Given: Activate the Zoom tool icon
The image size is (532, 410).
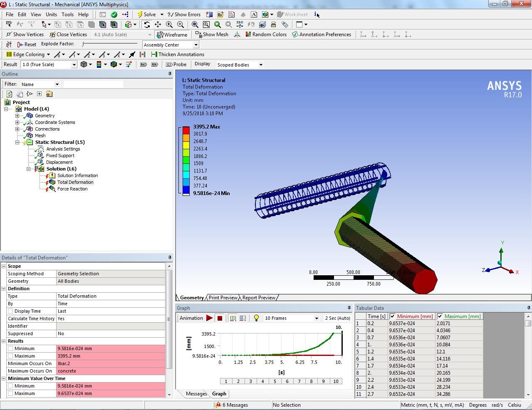Looking at the screenshot, I should pos(169,25).
